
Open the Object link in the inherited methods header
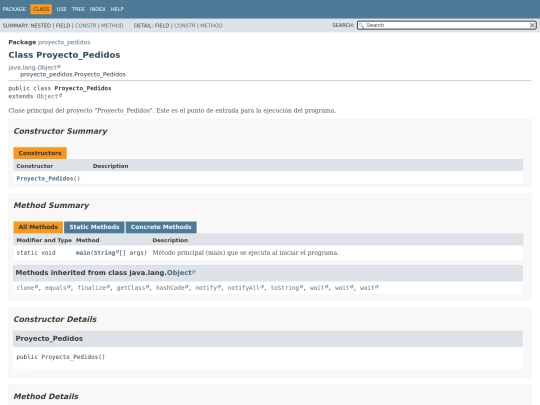click(x=181, y=273)
